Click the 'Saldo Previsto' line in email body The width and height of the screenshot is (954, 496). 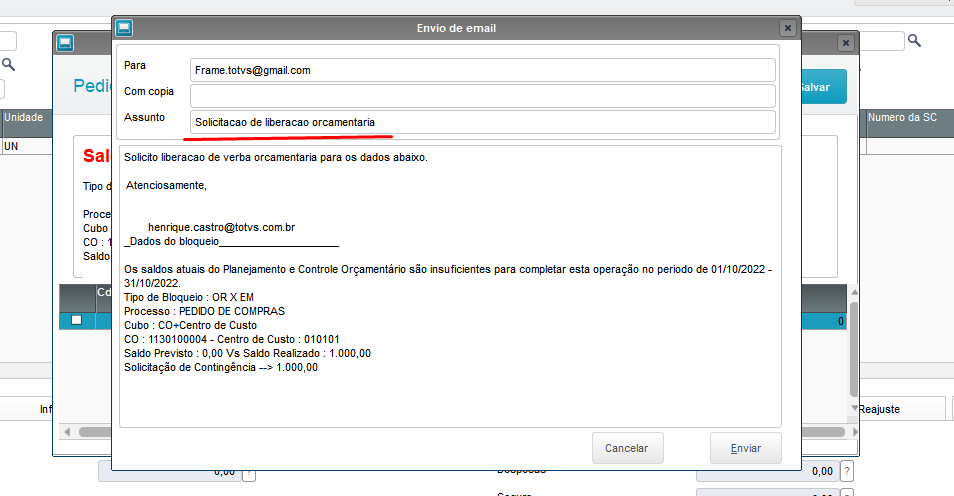point(248,353)
